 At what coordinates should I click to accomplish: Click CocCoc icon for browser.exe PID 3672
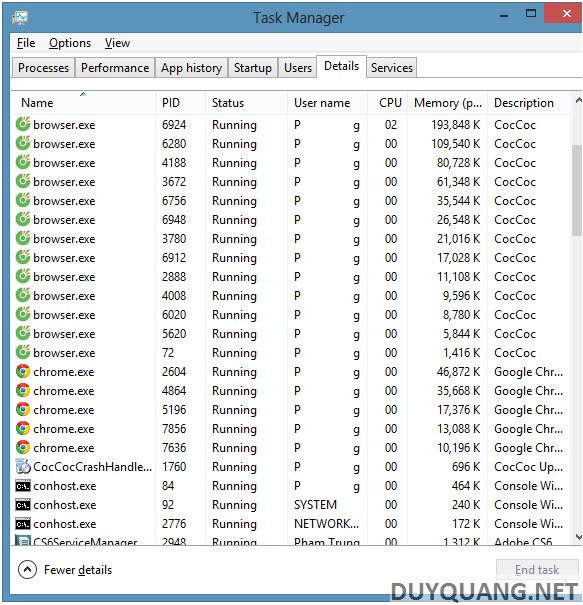(23, 181)
